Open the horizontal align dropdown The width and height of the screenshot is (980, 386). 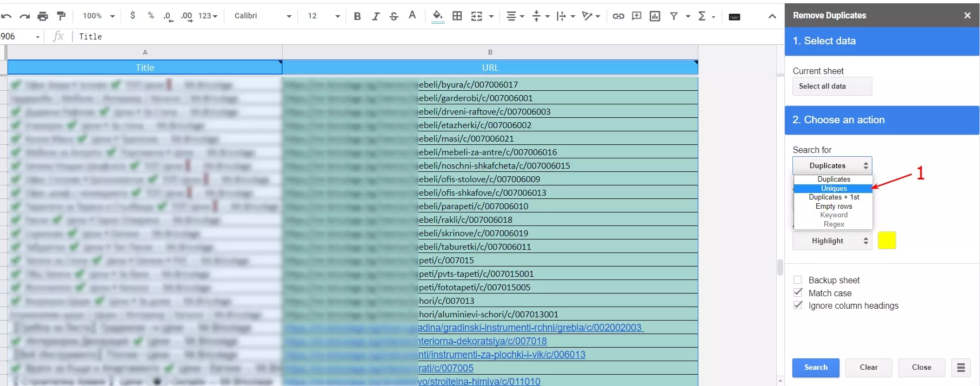click(x=515, y=16)
